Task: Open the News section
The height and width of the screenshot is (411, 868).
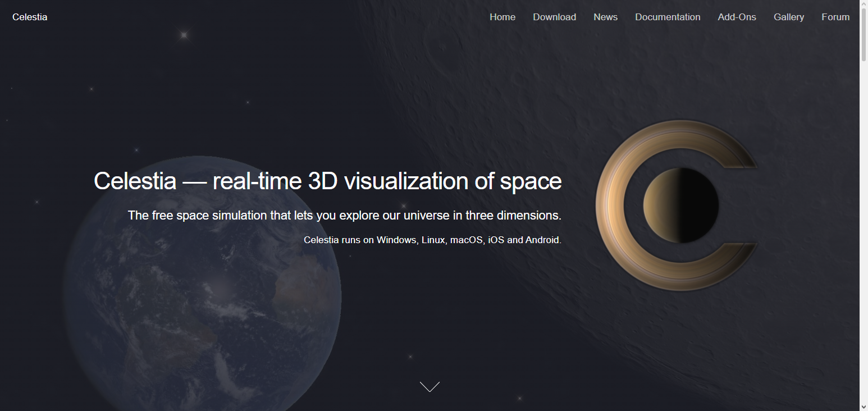Action: (x=605, y=17)
